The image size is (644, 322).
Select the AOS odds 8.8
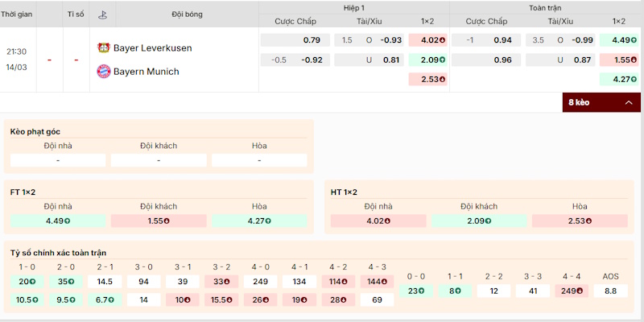[610, 291]
